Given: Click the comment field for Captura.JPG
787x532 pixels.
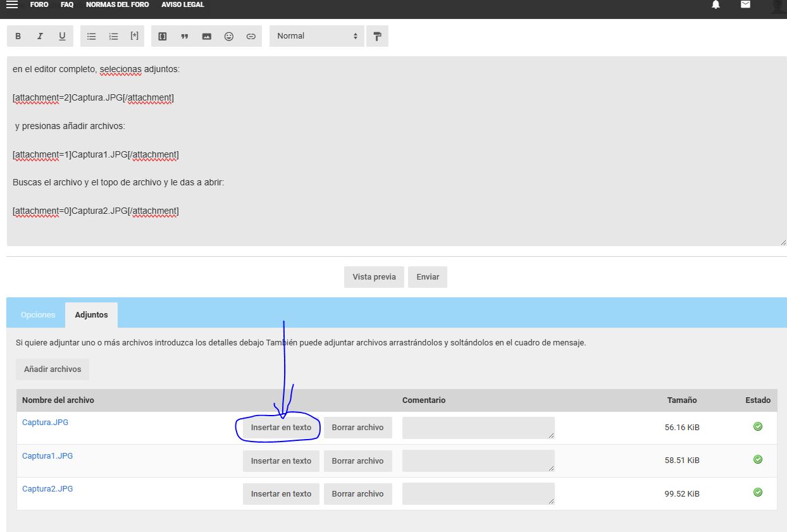Looking at the screenshot, I should [478, 428].
